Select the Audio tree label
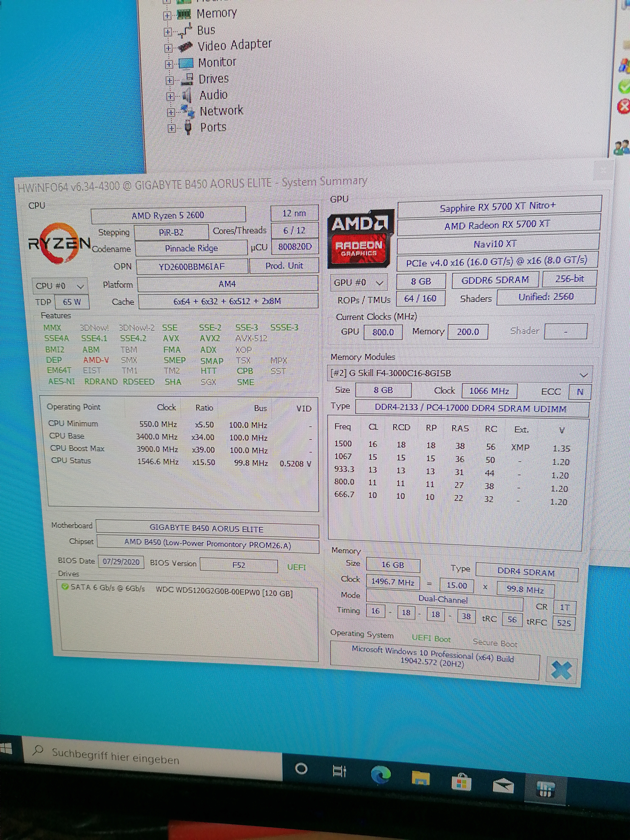This screenshot has height=840, width=630. pos(214,95)
